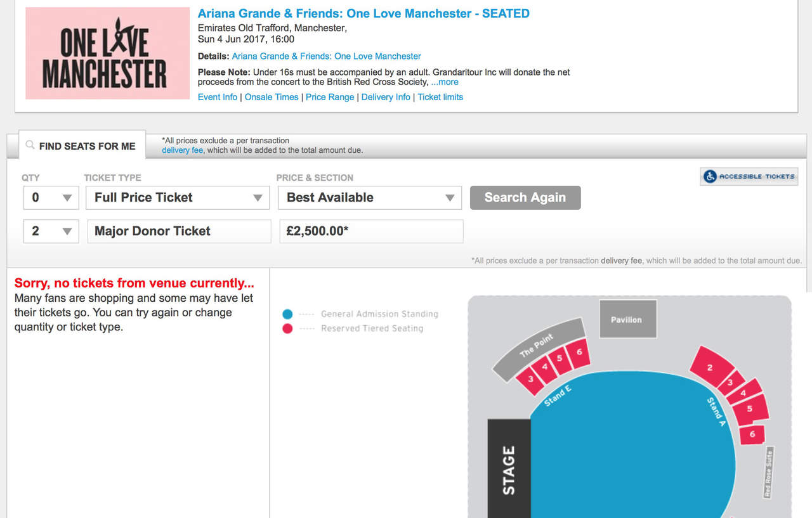
Task: Select the Find Seats For Me tab
Action: coord(87,146)
